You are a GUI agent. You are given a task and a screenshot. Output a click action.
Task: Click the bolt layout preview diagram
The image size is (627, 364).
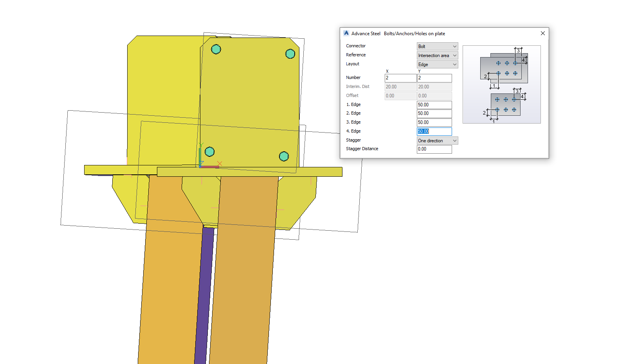(502, 84)
